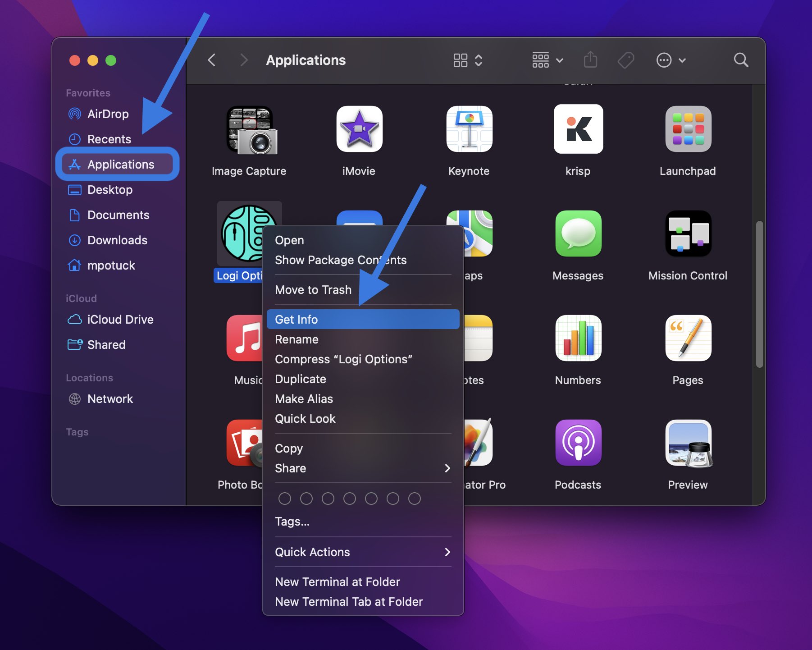
Task: Open the Downloads folder in sidebar
Action: [x=117, y=240]
